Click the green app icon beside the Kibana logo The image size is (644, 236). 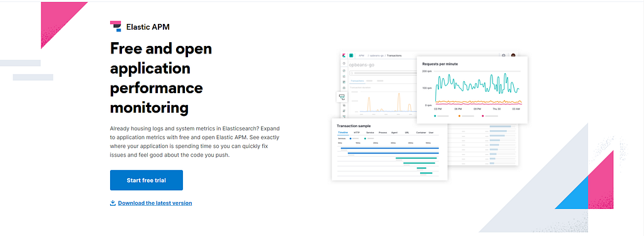352,55
